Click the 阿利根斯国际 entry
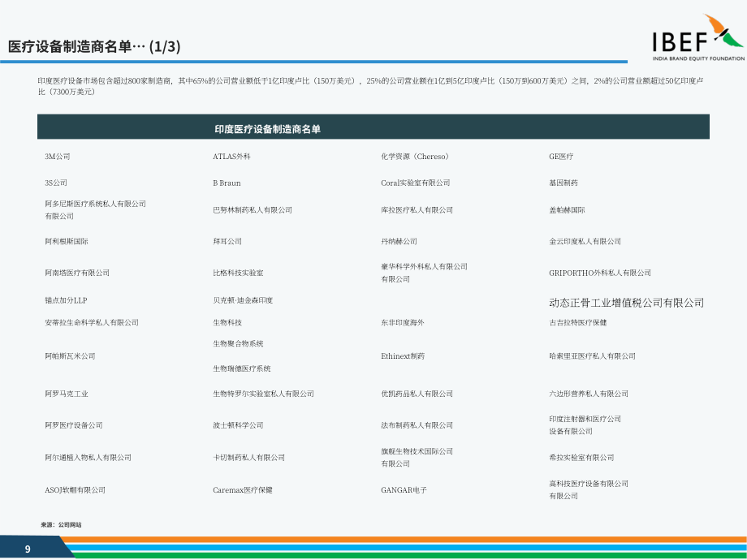The height and width of the screenshot is (560, 747). (67, 241)
